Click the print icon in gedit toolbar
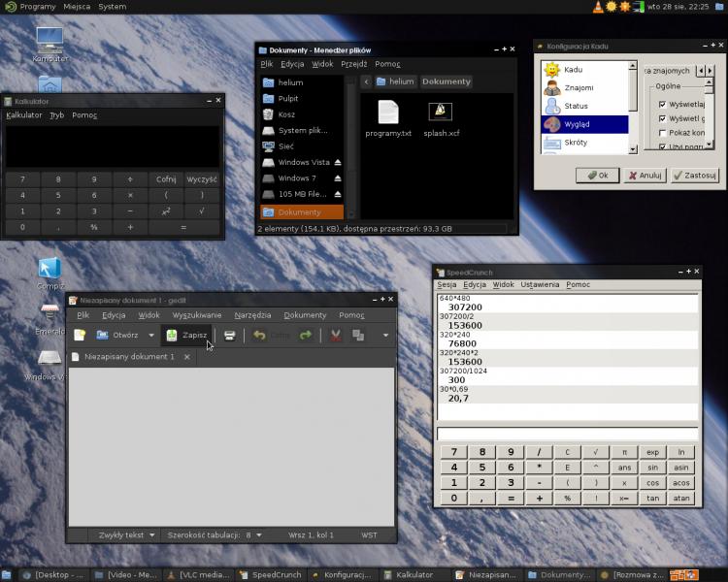Viewport: 728px width, 582px height. click(x=230, y=336)
